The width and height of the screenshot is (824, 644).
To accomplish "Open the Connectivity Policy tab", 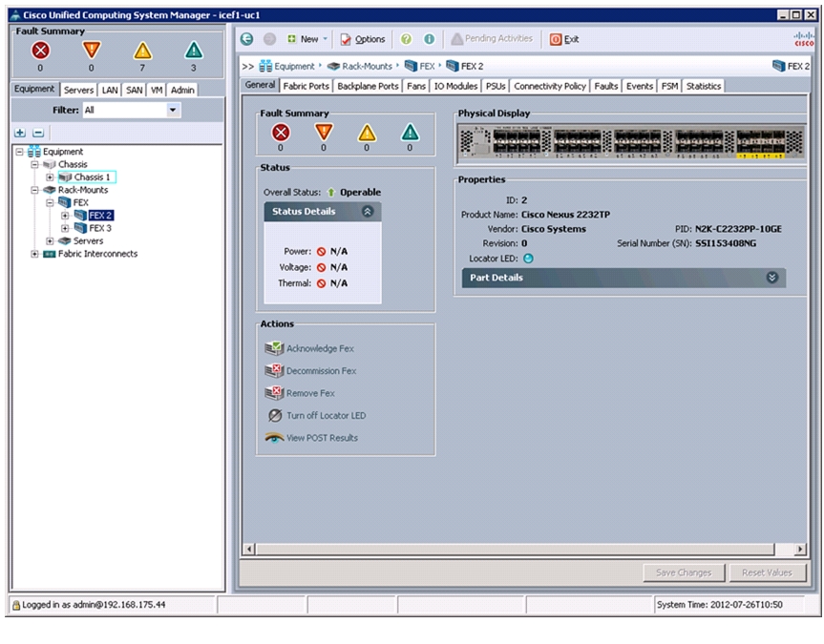I will click(x=550, y=86).
